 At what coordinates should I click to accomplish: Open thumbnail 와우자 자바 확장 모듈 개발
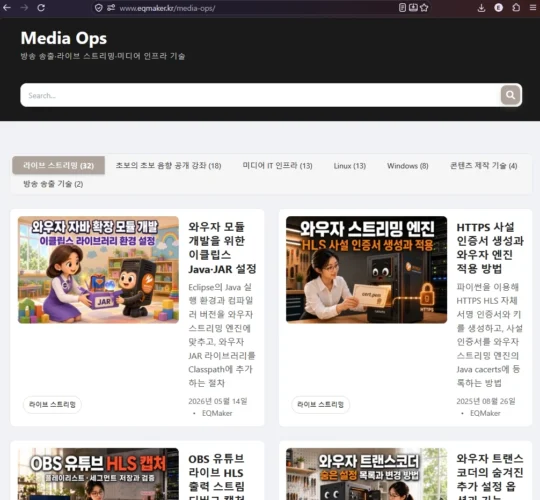[x=98, y=270]
